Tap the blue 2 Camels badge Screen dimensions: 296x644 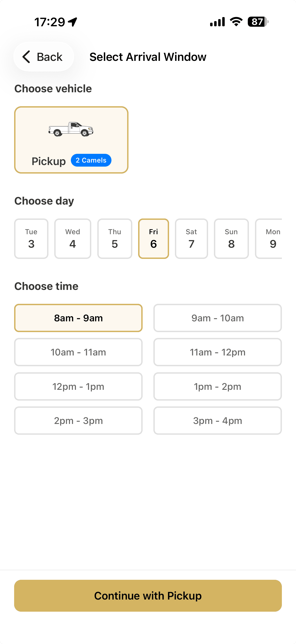point(91,160)
